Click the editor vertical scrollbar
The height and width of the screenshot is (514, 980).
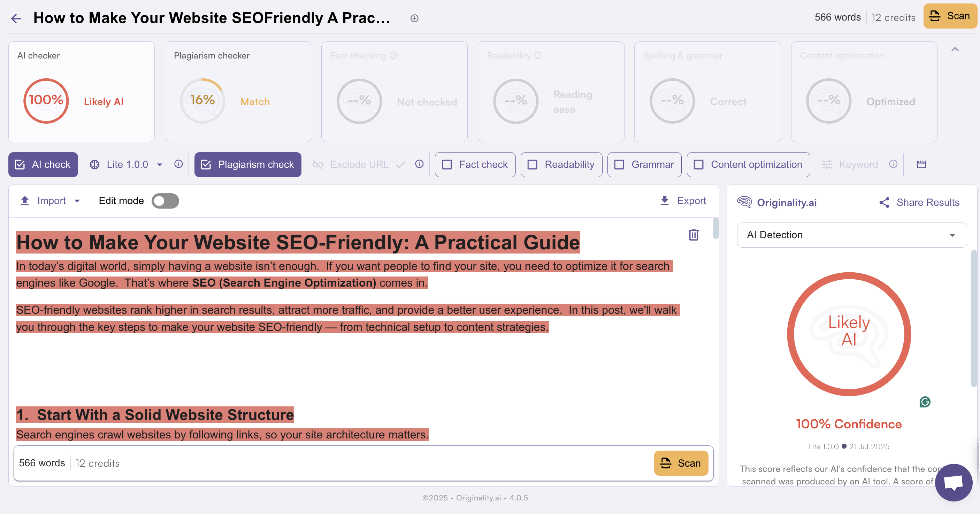tap(715, 228)
